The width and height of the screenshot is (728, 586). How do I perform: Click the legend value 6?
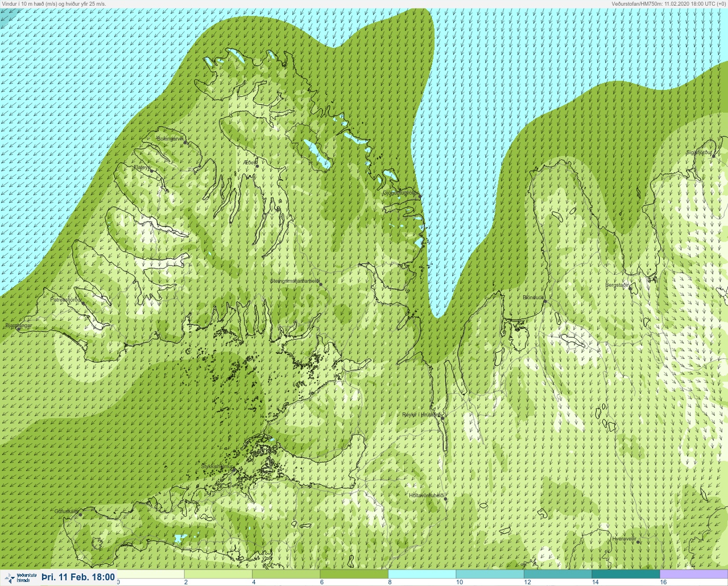coord(322,583)
